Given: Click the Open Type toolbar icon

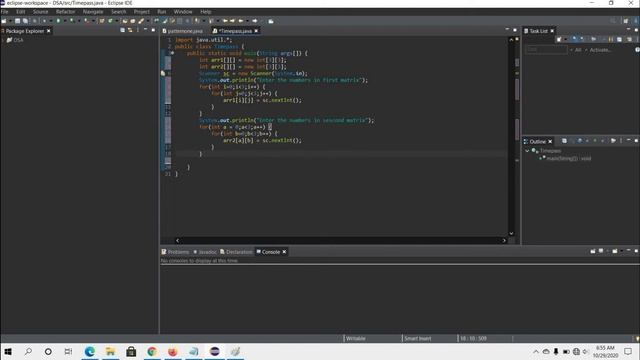Looking at the screenshot, I should pos(125,21).
